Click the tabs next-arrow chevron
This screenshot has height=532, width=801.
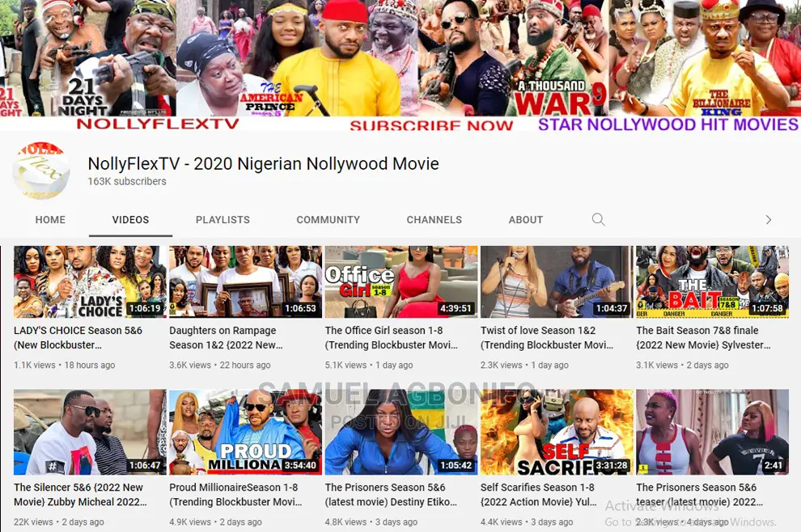tap(769, 220)
